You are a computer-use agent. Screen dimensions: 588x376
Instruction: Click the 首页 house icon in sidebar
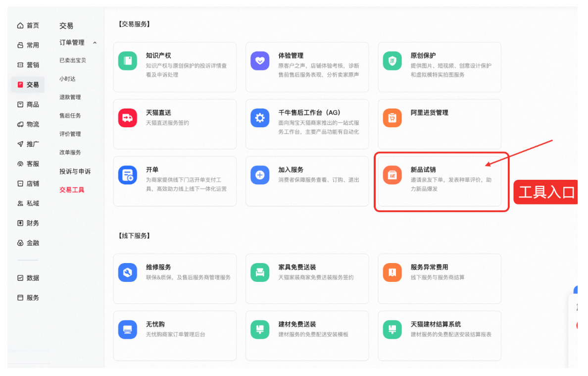coord(20,26)
